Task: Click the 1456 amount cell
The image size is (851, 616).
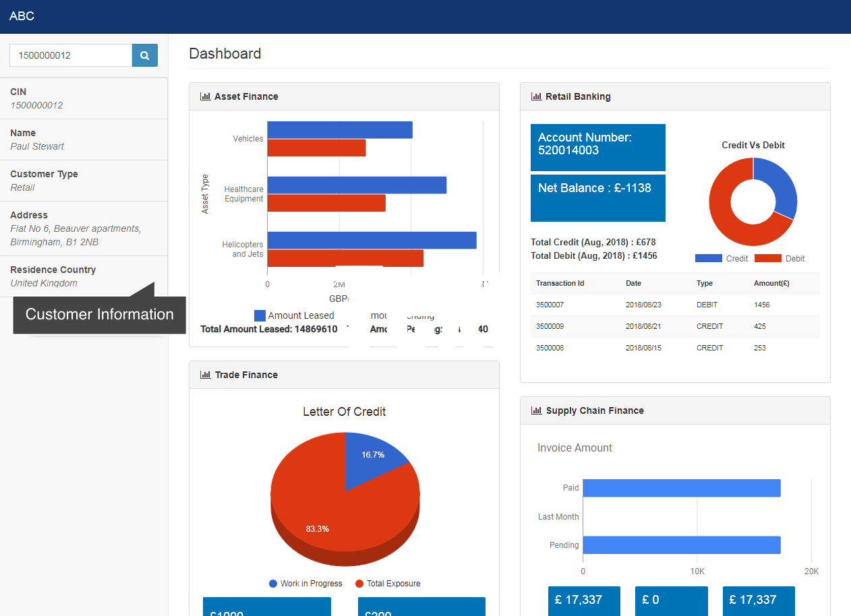Action: (762, 305)
